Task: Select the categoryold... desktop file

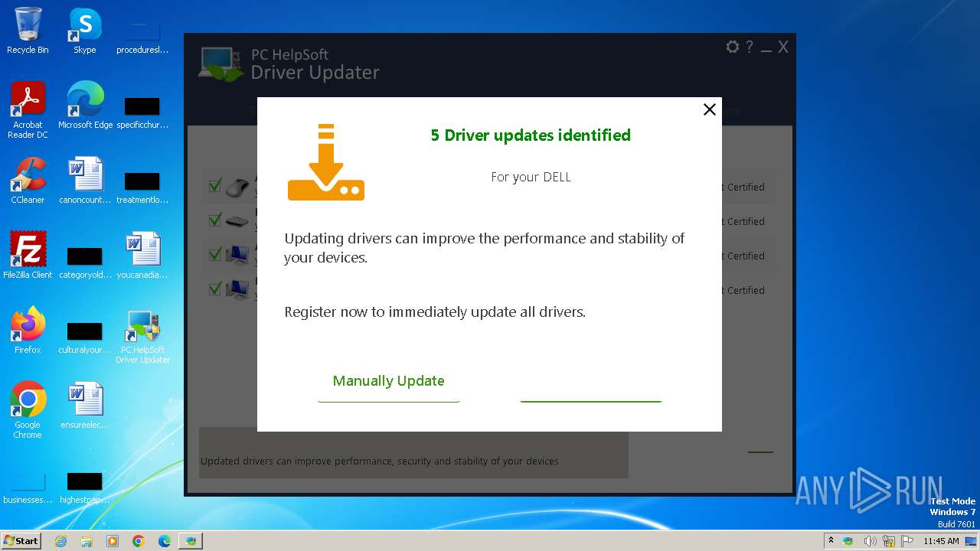Action: (85, 262)
